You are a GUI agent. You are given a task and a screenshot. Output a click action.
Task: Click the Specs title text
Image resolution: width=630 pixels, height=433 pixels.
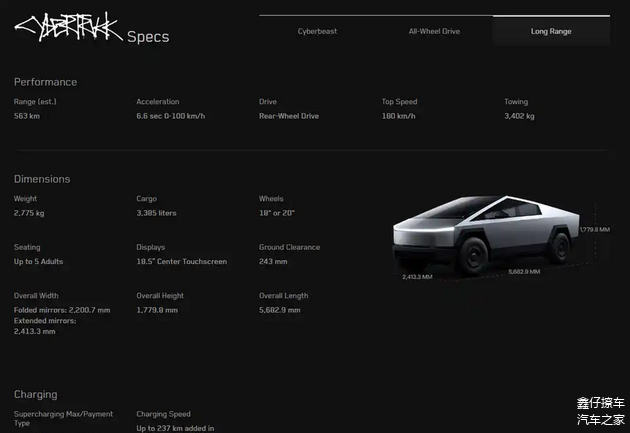(148, 37)
